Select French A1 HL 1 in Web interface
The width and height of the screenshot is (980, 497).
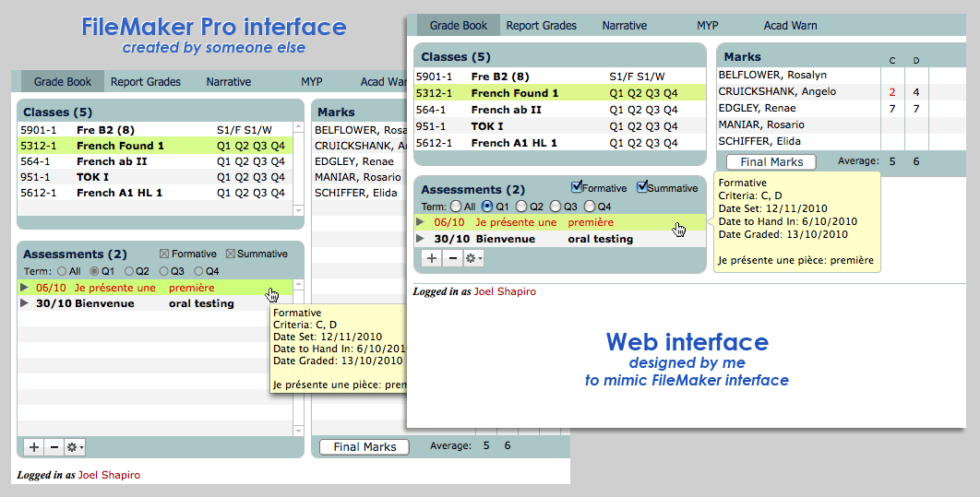[x=560, y=143]
